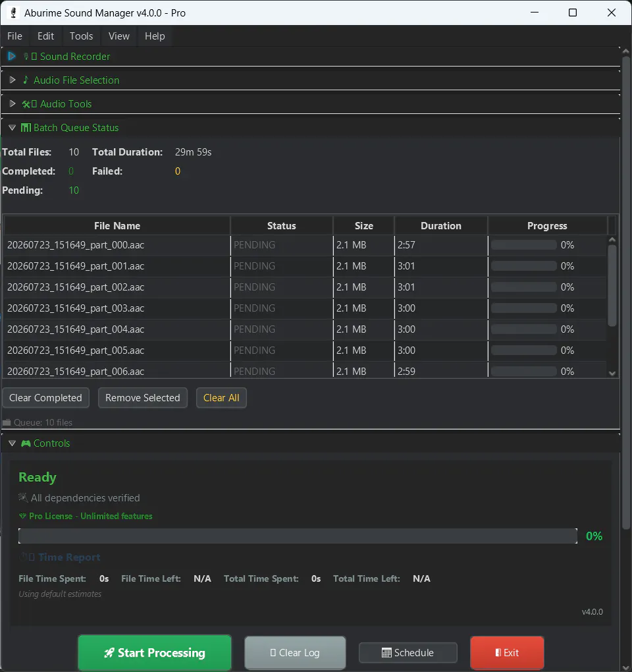Click the folder icon beside Queue: 10 files
The image size is (632, 672).
pyautogui.click(x=7, y=422)
